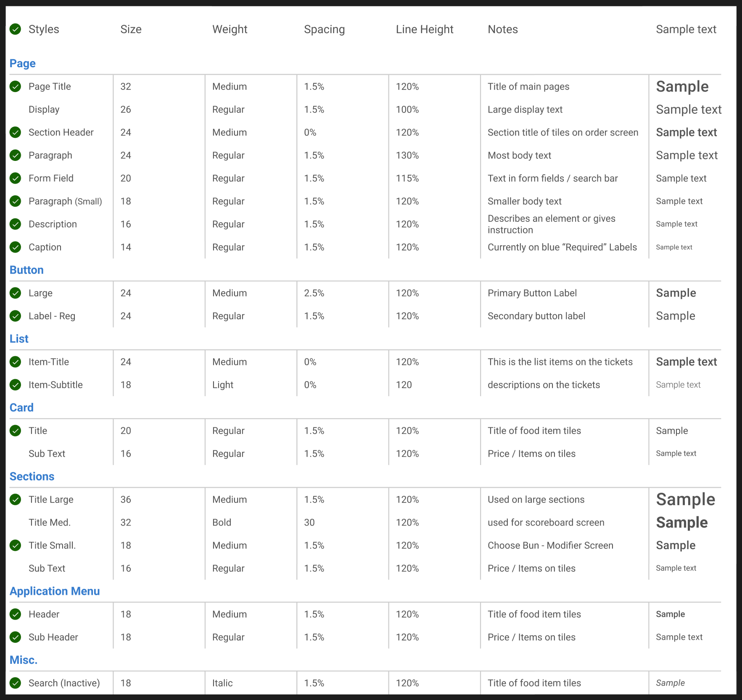Click the green checkmark beside Page Title
This screenshot has width=742, height=700.
(x=15, y=87)
